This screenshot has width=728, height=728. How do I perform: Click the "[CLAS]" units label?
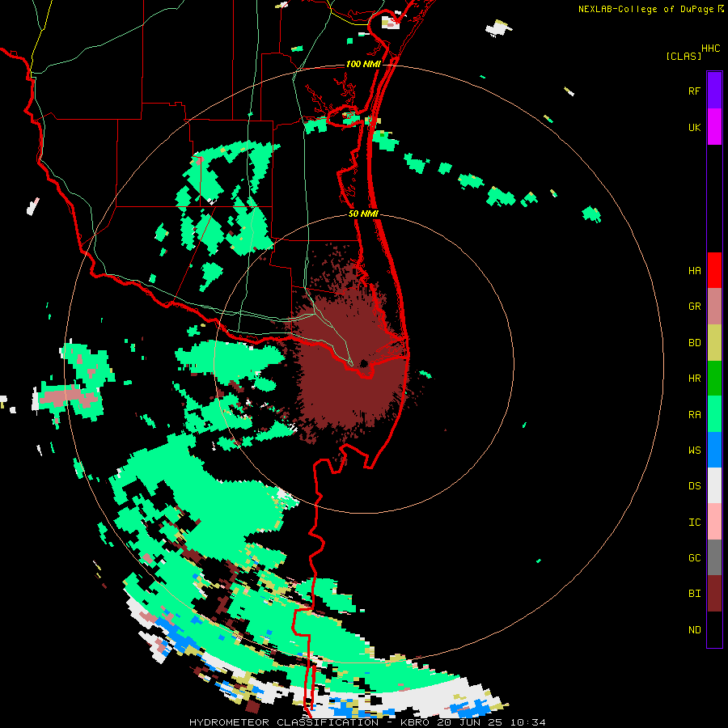point(684,57)
